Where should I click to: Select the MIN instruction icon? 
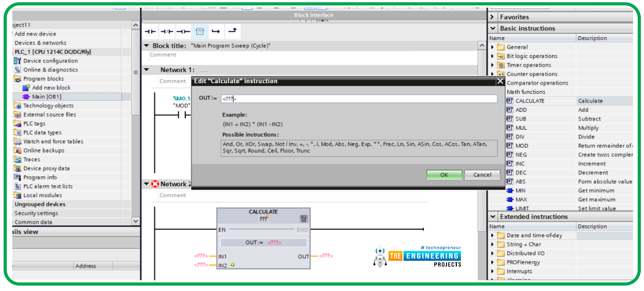[x=510, y=191]
